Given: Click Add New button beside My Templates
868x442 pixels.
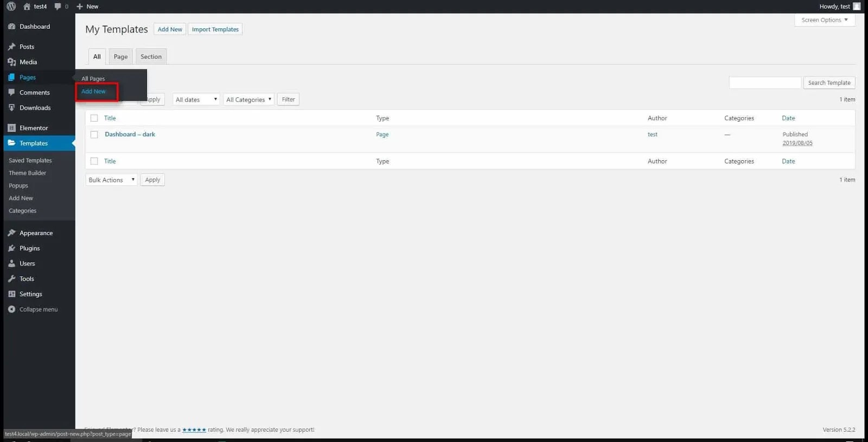Looking at the screenshot, I should click(170, 29).
